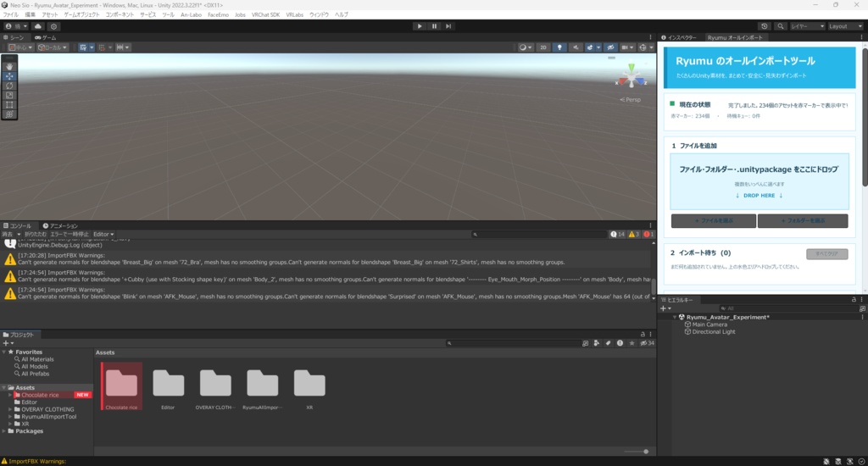Click the global search magnifier icon

[x=781, y=26]
